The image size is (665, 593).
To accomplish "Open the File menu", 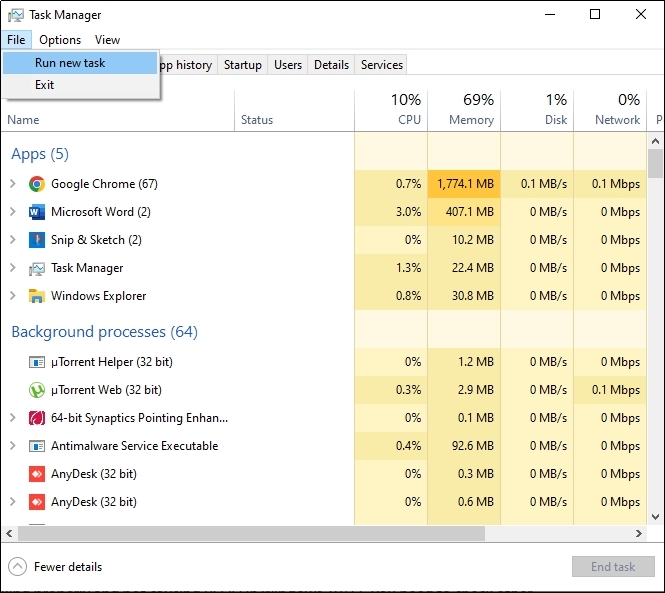I will (x=16, y=40).
